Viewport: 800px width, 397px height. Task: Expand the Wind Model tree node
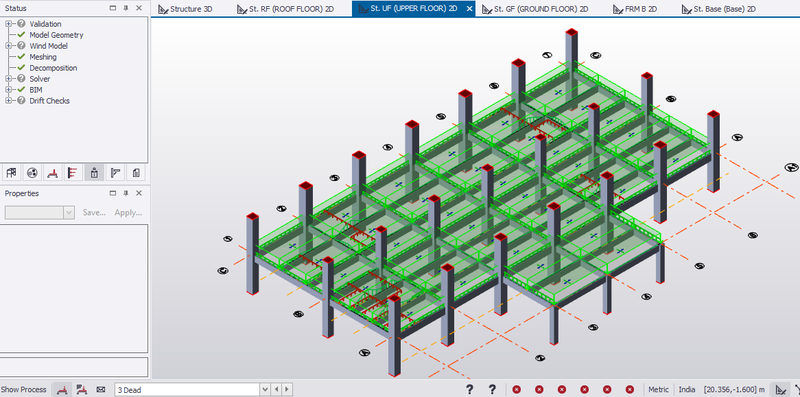(x=9, y=46)
